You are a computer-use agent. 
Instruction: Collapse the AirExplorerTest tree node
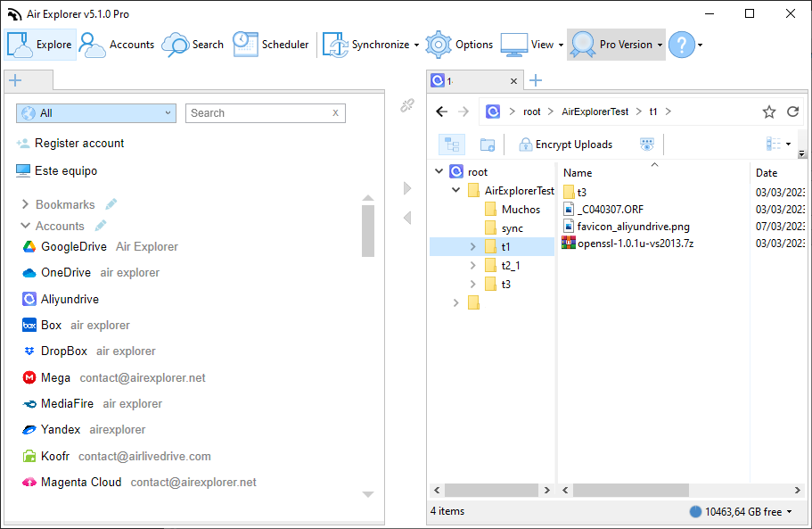455,190
